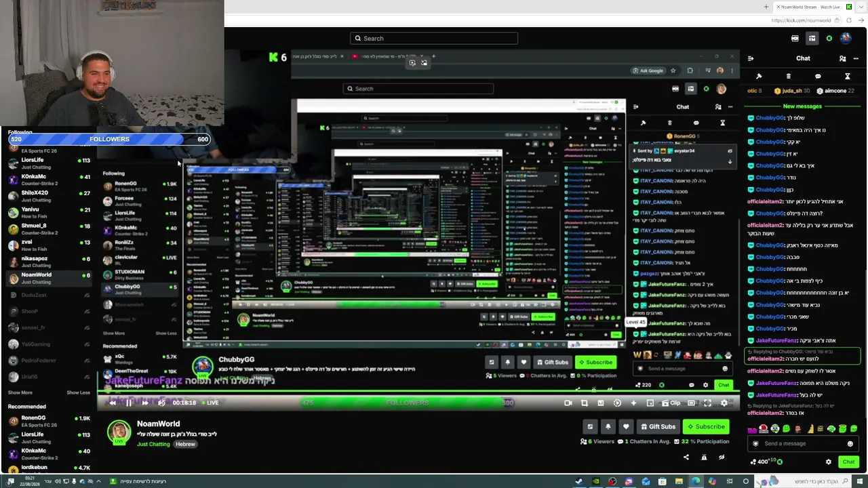Open the dashboard icon in the header

(812, 39)
